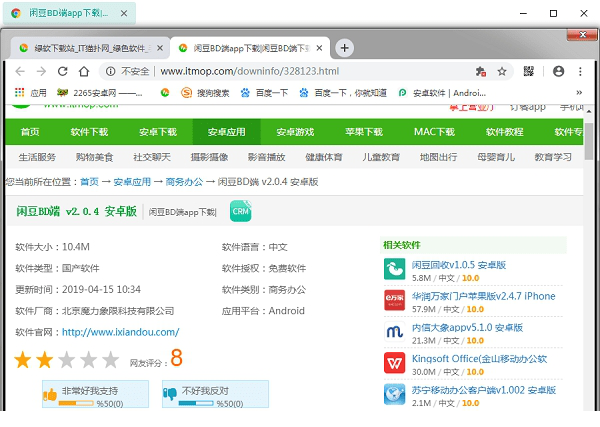Image resolution: width=600 pixels, height=427 pixels.
Task: Click the Kingsoft Office WPS icon
Action: pyautogui.click(x=394, y=363)
